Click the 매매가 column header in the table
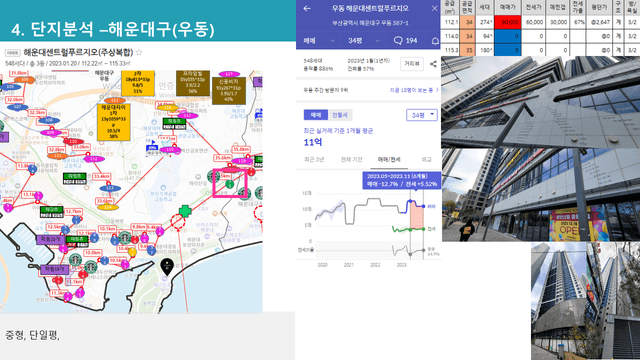This screenshot has height=360, width=640. [507, 7]
